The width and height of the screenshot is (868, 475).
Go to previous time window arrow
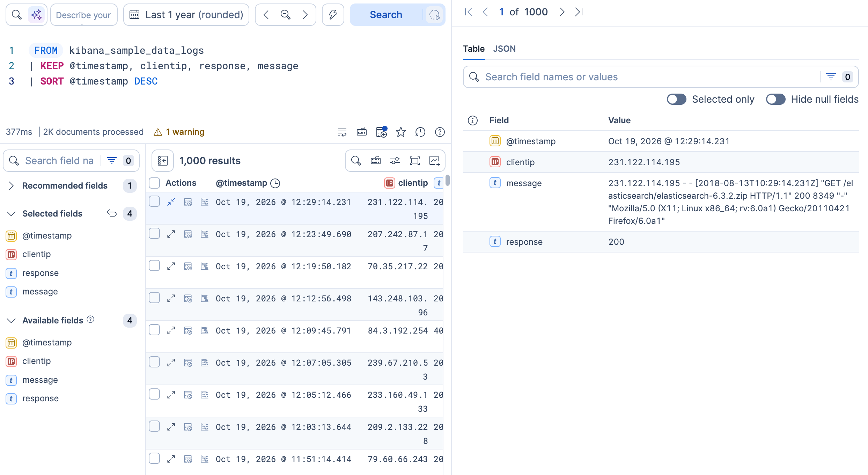point(266,15)
